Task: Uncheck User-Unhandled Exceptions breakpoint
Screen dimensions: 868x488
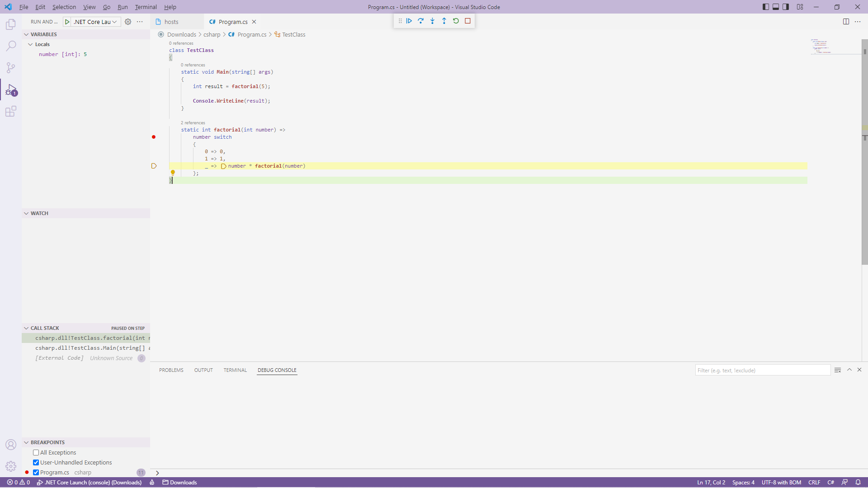Action: [36, 462]
